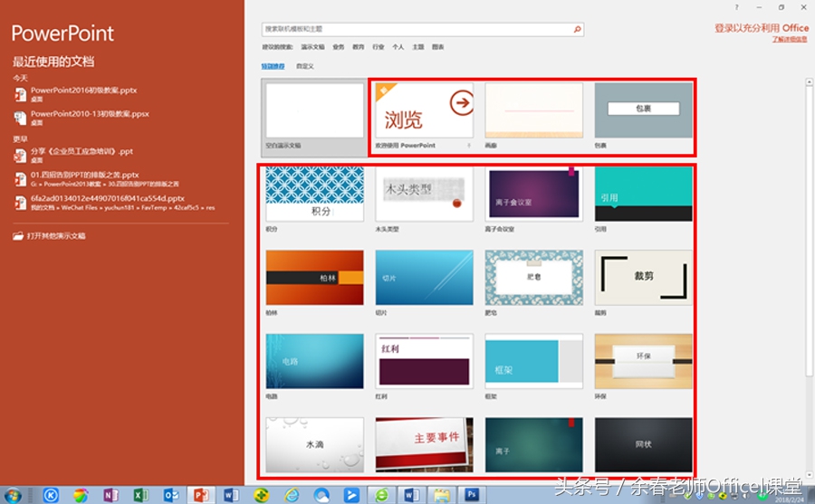Choose the 网状 dark template
815x504 pixels.
[644, 445]
